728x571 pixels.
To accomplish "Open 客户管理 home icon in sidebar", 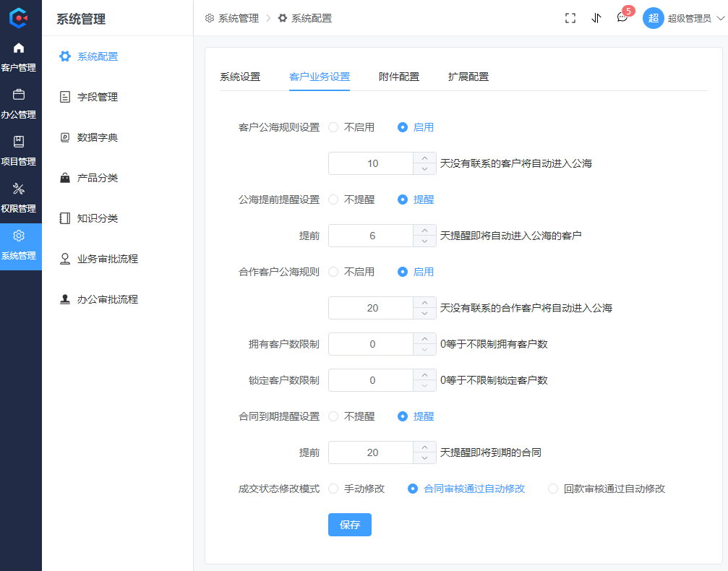I will pyautogui.click(x=19, y=48).
